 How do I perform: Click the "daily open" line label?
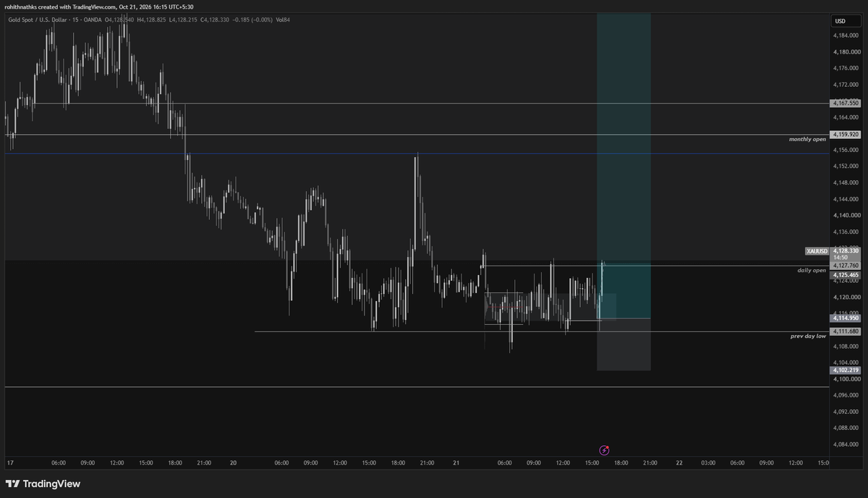[812, 270]
